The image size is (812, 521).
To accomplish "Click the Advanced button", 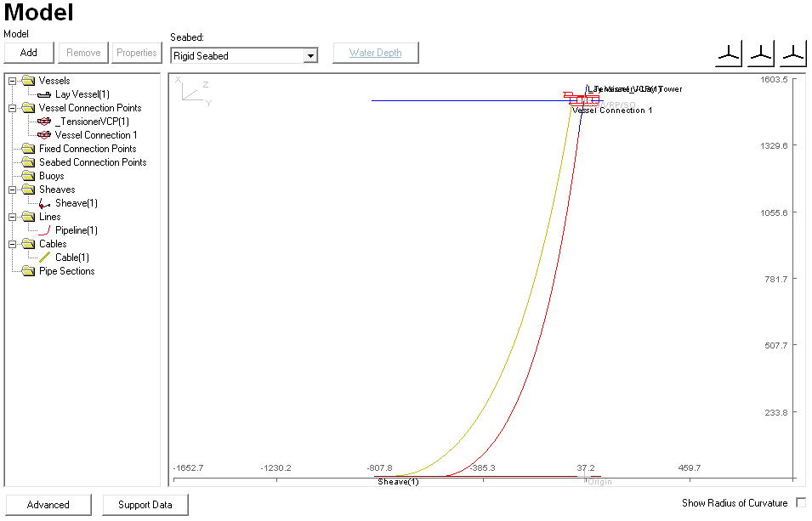I will [x=48, y=505].
